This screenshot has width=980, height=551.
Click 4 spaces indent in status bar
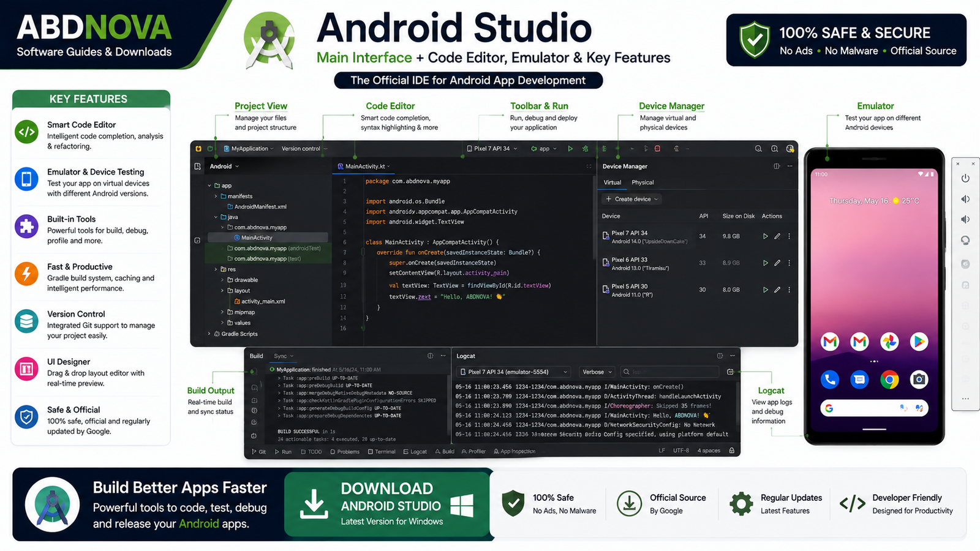709,451
